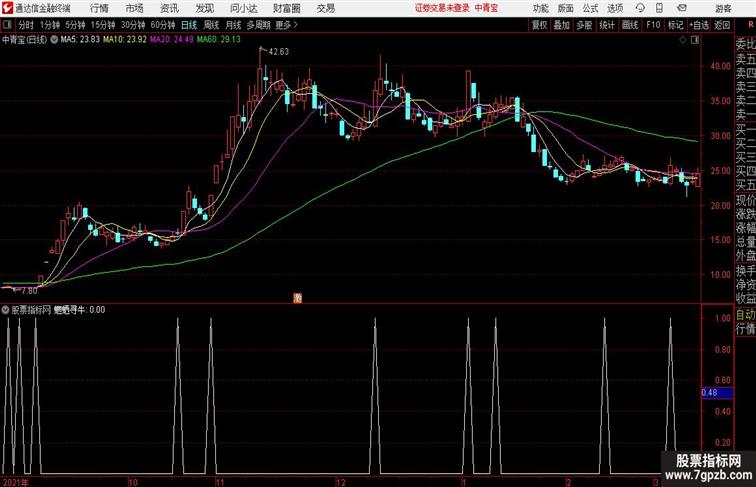Image resolution: width=756 pixels, height=487 pixels.
Task: Expand the sub-indicator dropdown arrow
Action: (5, 310)
